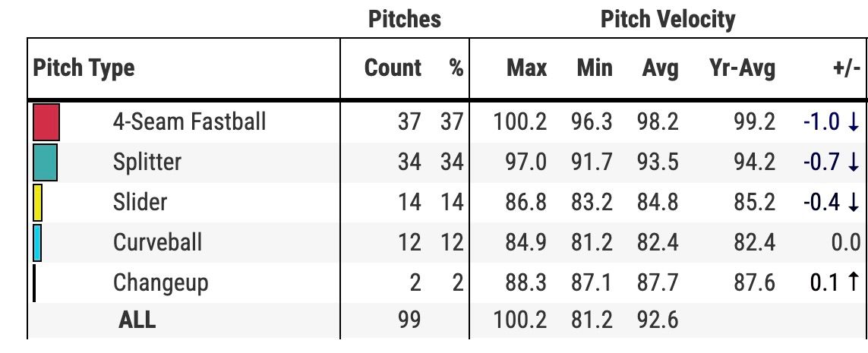Image resolution: width=868 pixels, height=353 pixels.
Task: Select the Curveball row label
Action: pyautogui.click(x=157, y=242)
